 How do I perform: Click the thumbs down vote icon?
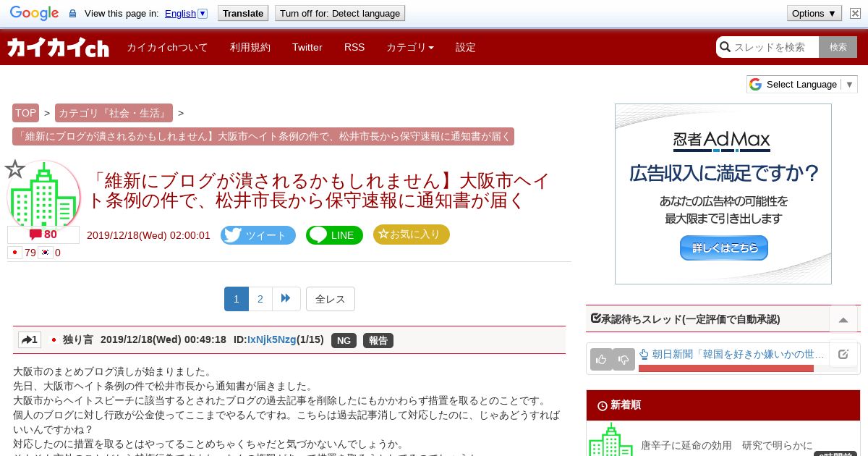coord(624,359)
